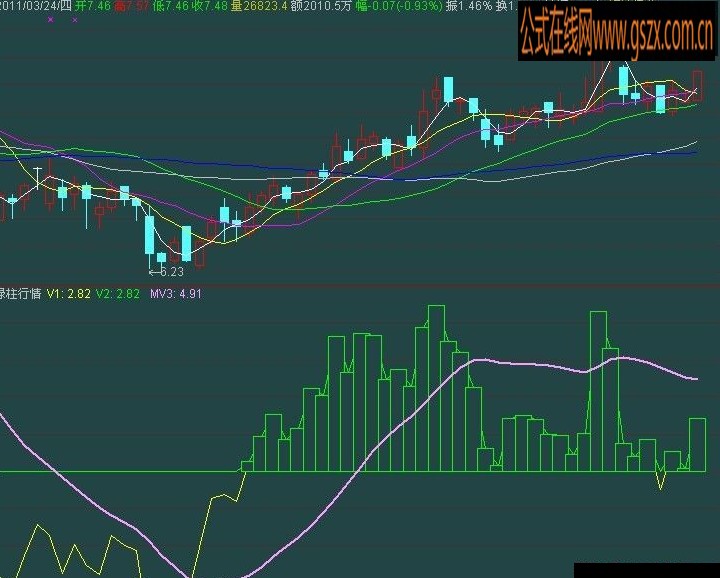Click the date 2011/03/24/四 in the header
The image size is (720, 578).
click(x=36, y=6)
